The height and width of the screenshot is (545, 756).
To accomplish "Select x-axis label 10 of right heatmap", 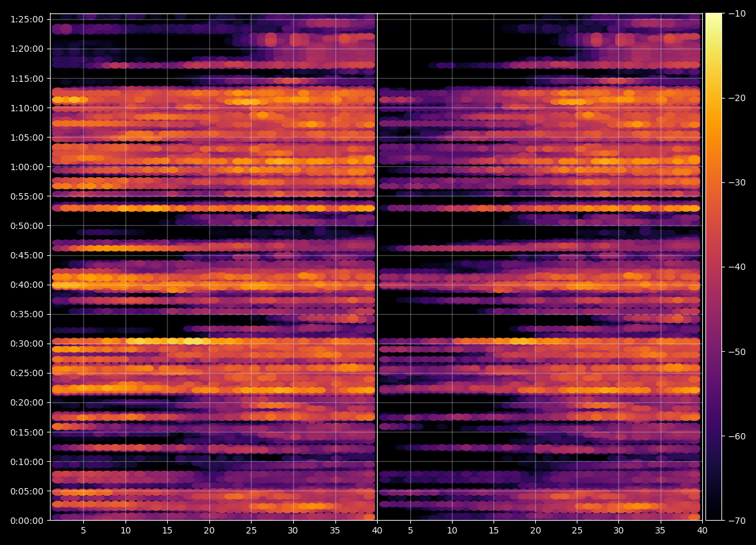I will click(452, 530).
